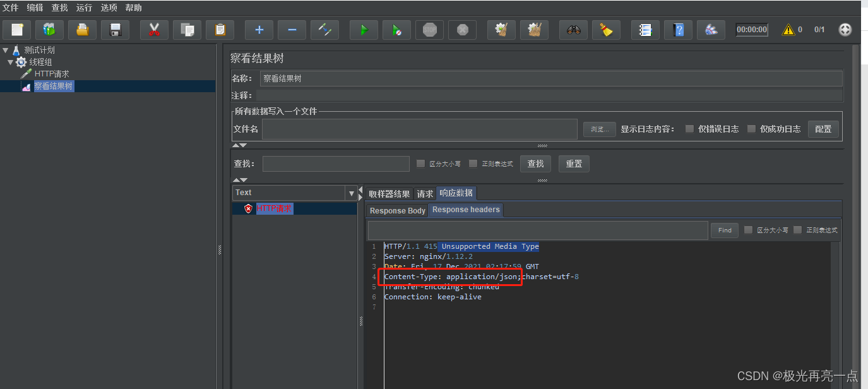The height and width of the screenshot is (389, 868).
Task: Click the Toggle enable/disable toolbar icon
Action: click(x=324, y=30)
